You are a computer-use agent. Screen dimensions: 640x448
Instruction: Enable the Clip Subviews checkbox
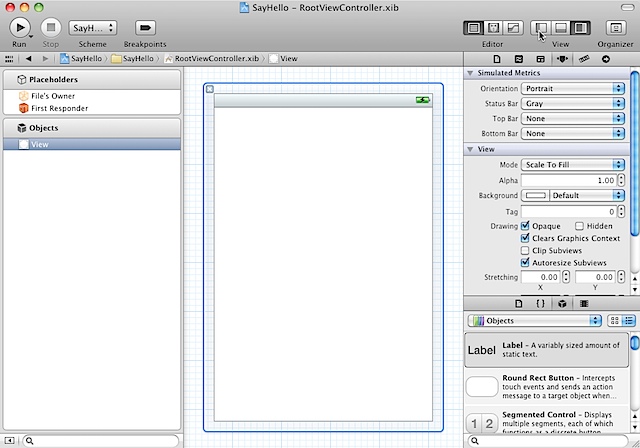[x=525, y=250]
